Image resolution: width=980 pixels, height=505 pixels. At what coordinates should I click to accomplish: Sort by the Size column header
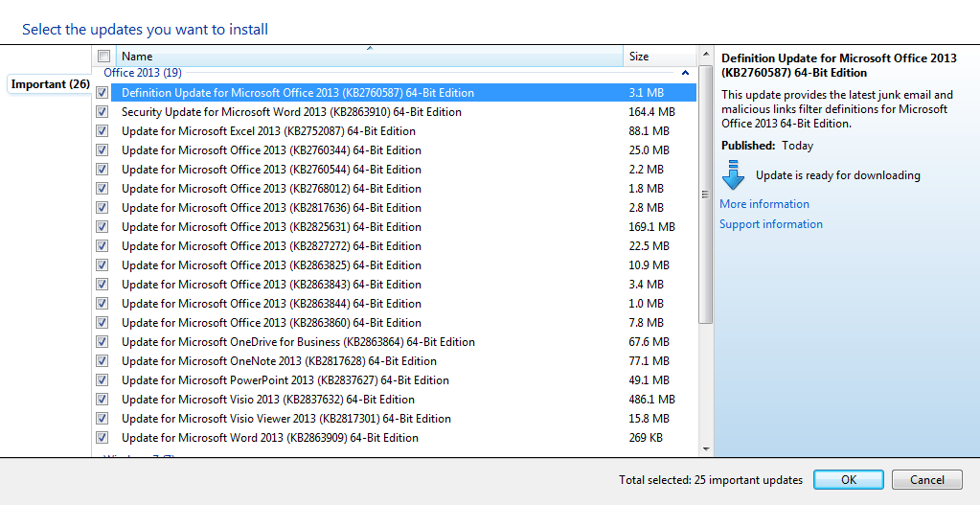tap(660, 56)
